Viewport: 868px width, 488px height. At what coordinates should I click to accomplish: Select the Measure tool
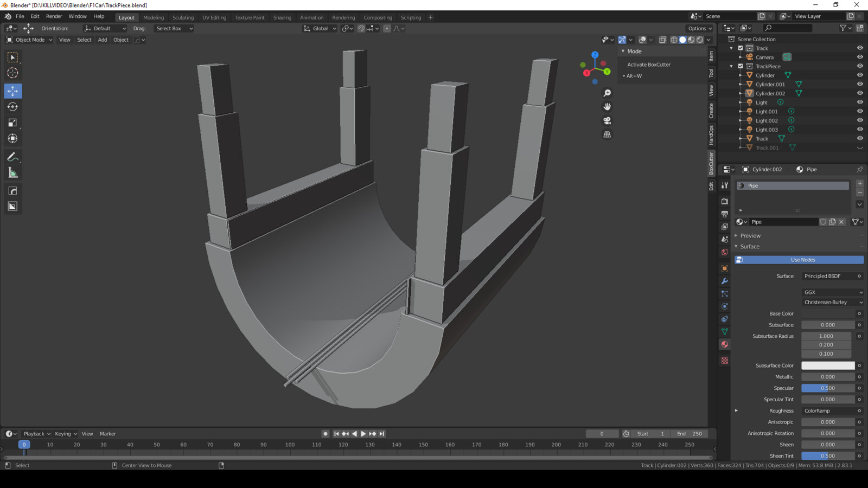click(x=12, y=173)
